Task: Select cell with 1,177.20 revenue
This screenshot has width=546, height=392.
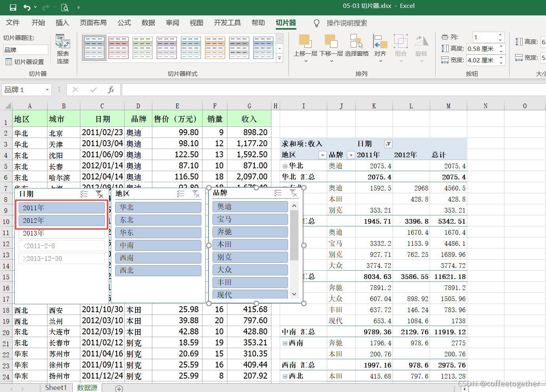Action: 249,143
